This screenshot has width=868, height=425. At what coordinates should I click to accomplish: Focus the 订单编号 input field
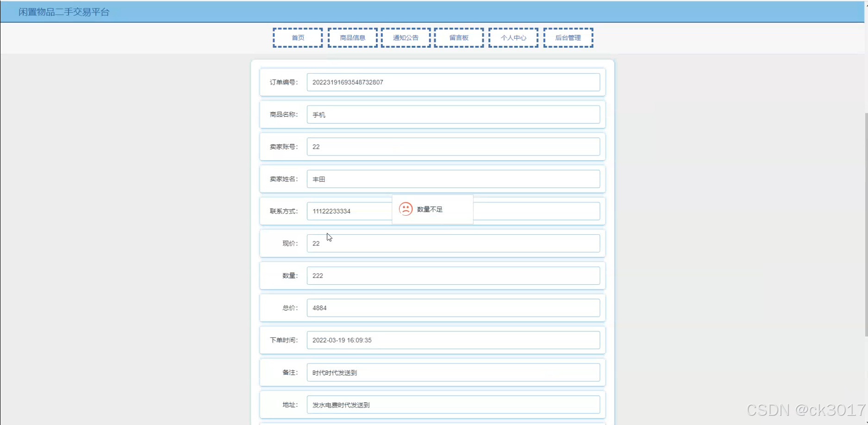453,82
